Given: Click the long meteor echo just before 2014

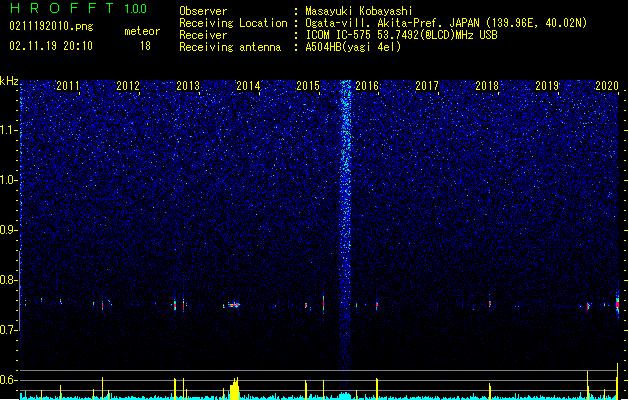Looking at the screenshot, I should click(x=234, y=305).
